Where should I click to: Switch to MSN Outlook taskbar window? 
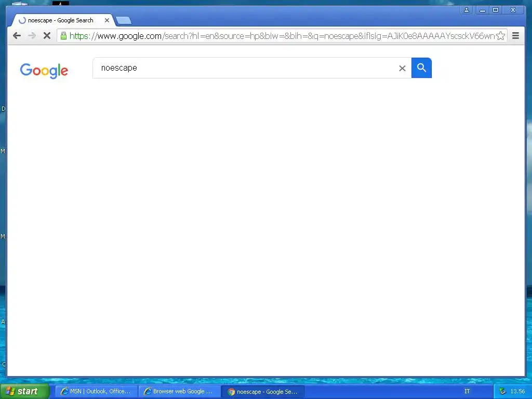point(96,391)
